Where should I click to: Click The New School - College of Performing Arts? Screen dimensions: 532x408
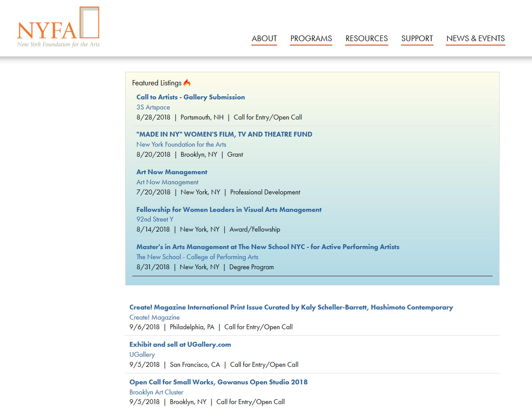197,257
